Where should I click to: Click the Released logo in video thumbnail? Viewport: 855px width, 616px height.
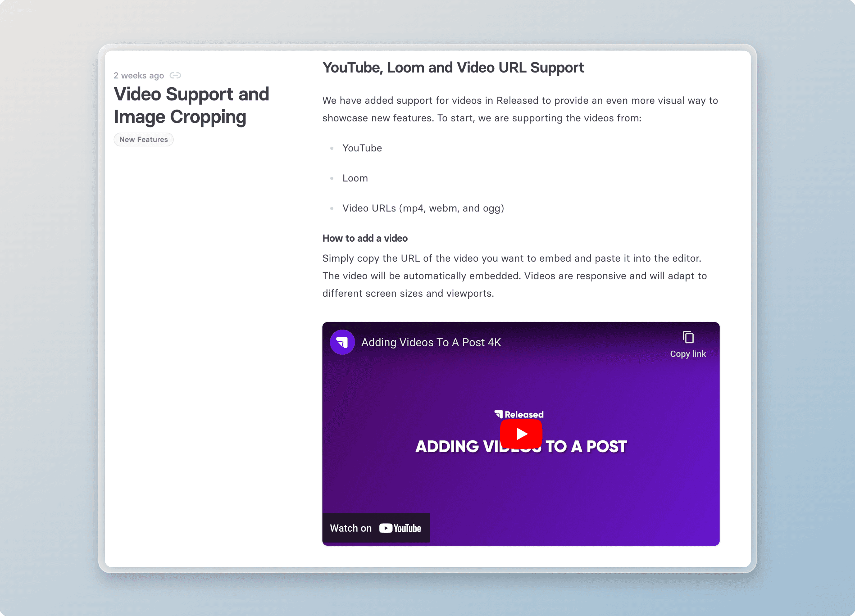[519, 414]
